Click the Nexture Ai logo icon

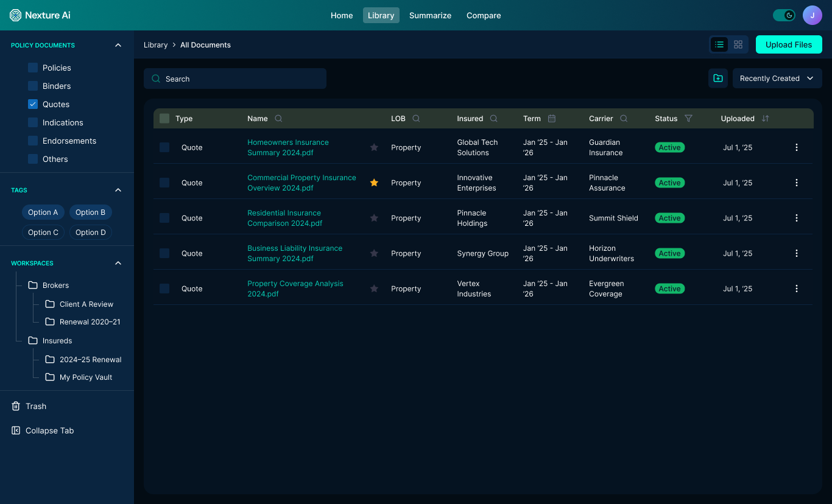point(16,15)
